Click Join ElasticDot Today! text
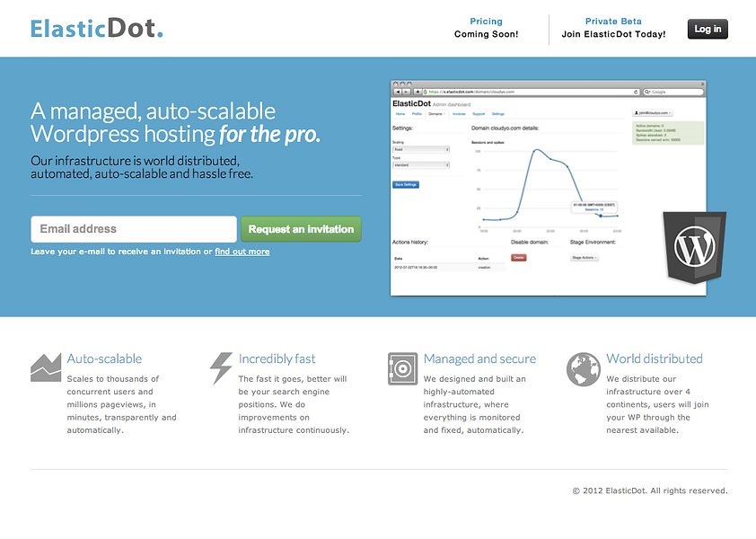The width and height of the screenshot is (756, 539). pos(613,34)
